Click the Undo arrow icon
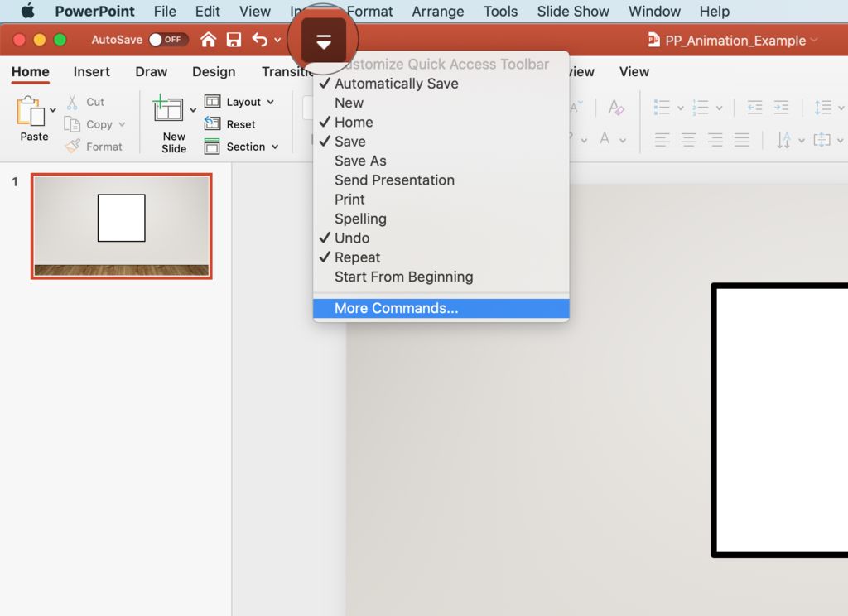The height and width of the screenshot is (616, 848). pos(259,40)
